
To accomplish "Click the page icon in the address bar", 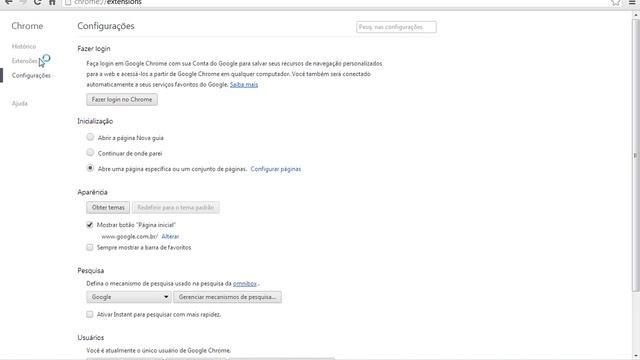I will [68, 2].
